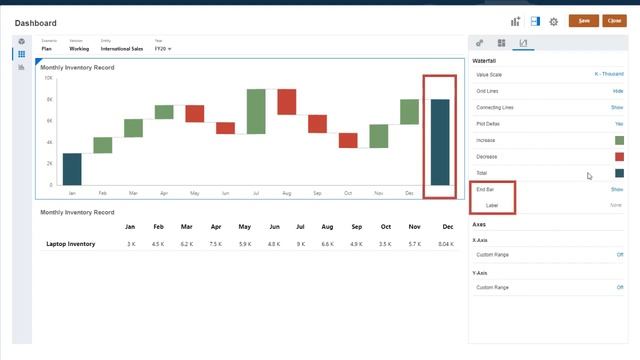Select the dark blue end total bar

coord(440,142)
